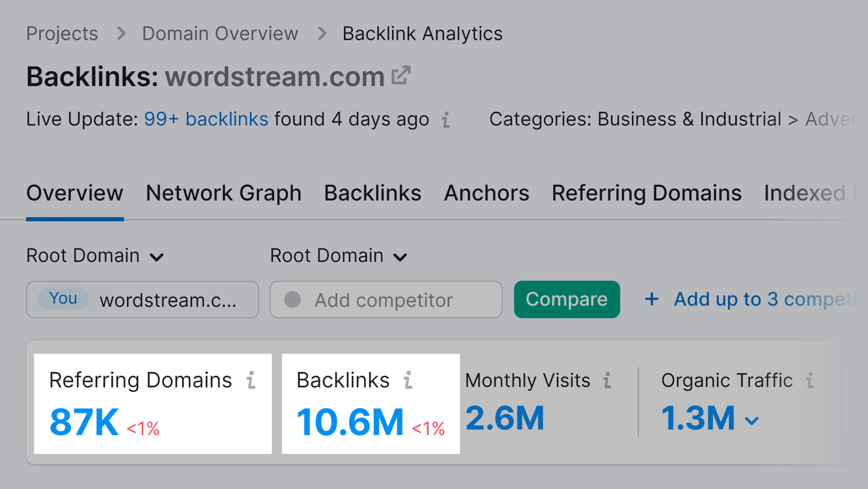Click the Add competitor input field

tap(386, 299)
